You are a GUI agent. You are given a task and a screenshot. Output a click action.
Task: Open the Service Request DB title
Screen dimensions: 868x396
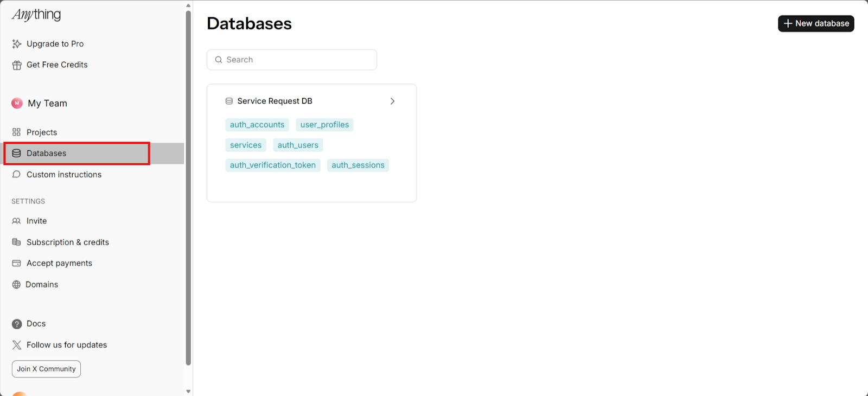tap(275, 101)
